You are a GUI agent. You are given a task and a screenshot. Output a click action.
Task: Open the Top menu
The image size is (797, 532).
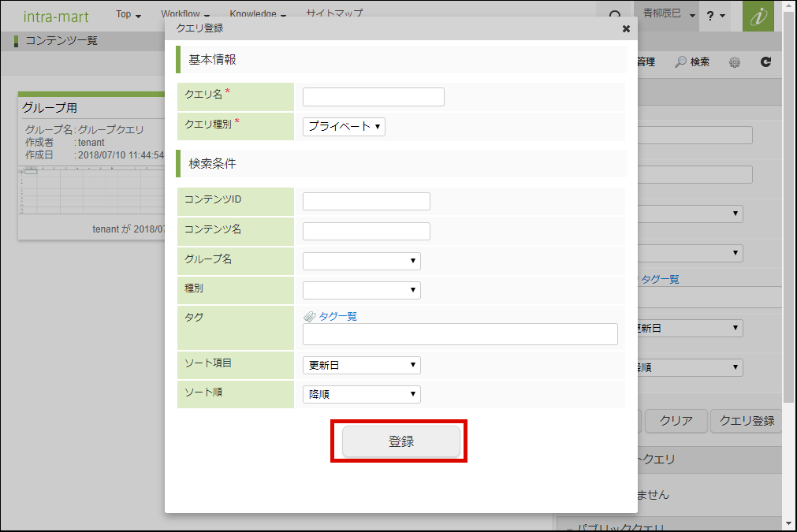pyautogui.click(x=128, y=14)
